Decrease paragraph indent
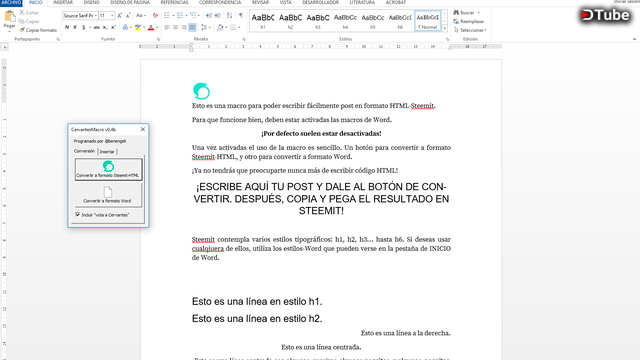 [x=209, y=16]
